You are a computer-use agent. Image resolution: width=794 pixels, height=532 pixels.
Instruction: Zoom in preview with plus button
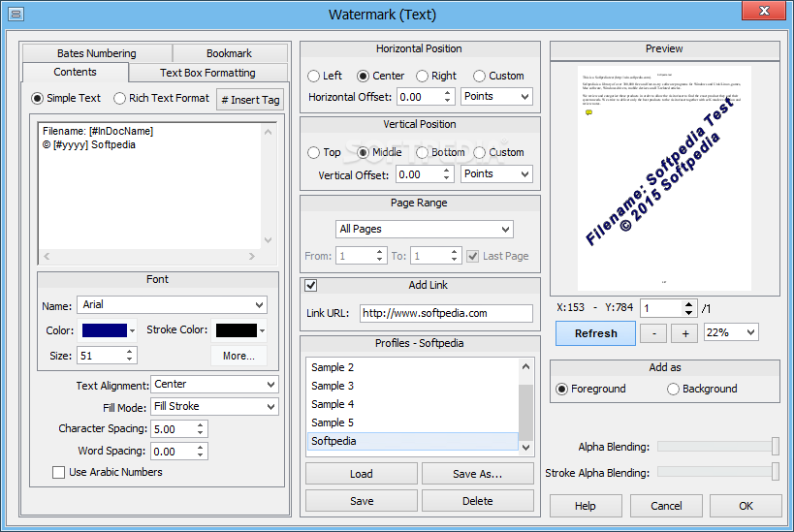point(685,333)
